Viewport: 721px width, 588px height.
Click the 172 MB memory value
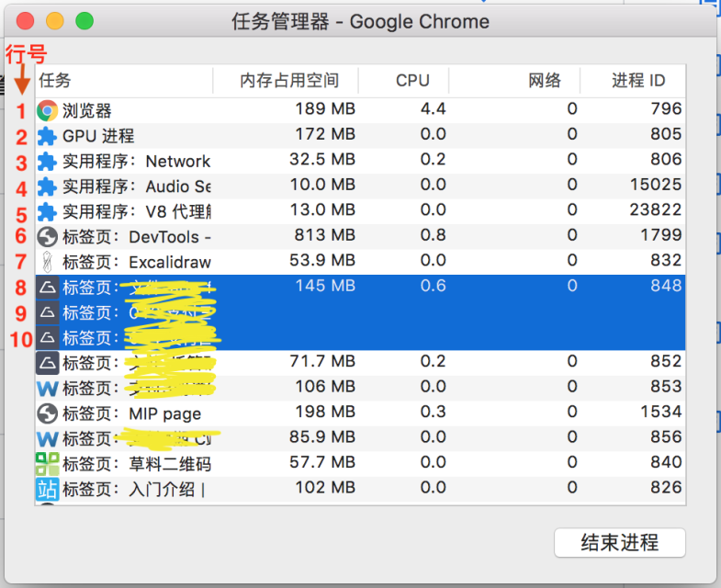325,134
